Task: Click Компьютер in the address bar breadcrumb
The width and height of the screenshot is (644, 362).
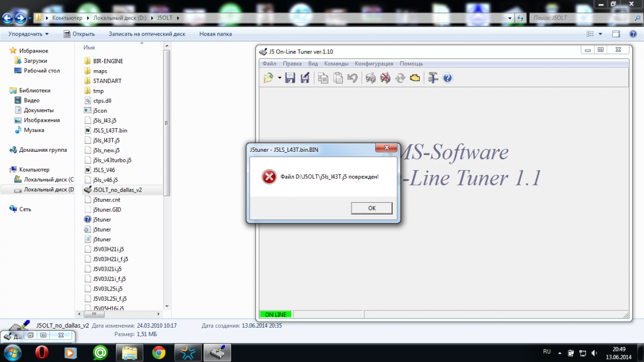Action: pos(67,18)
